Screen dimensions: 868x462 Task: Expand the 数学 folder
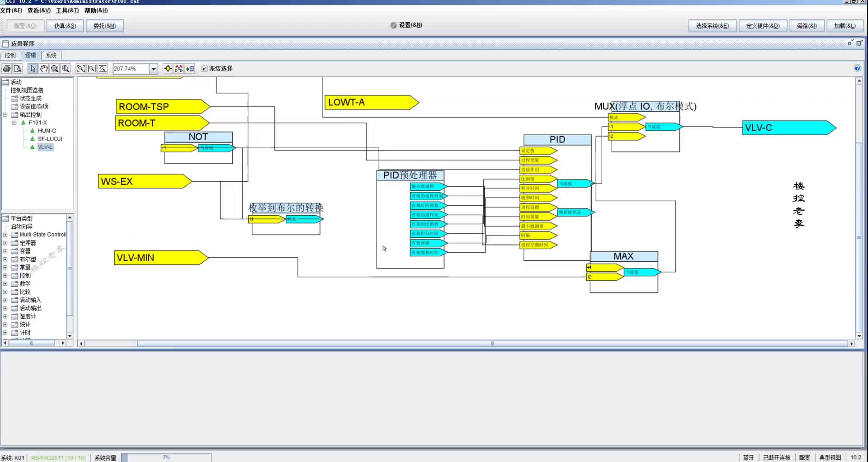tap(5, 284)
